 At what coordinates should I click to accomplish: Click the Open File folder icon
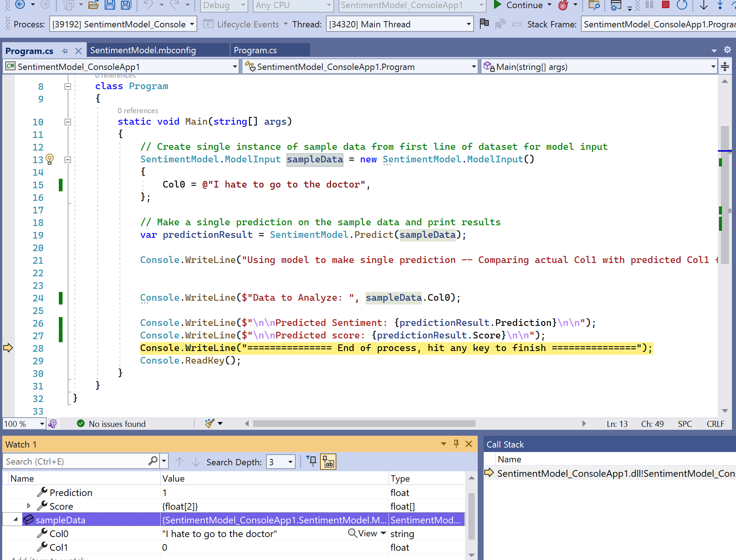[93, 5]
